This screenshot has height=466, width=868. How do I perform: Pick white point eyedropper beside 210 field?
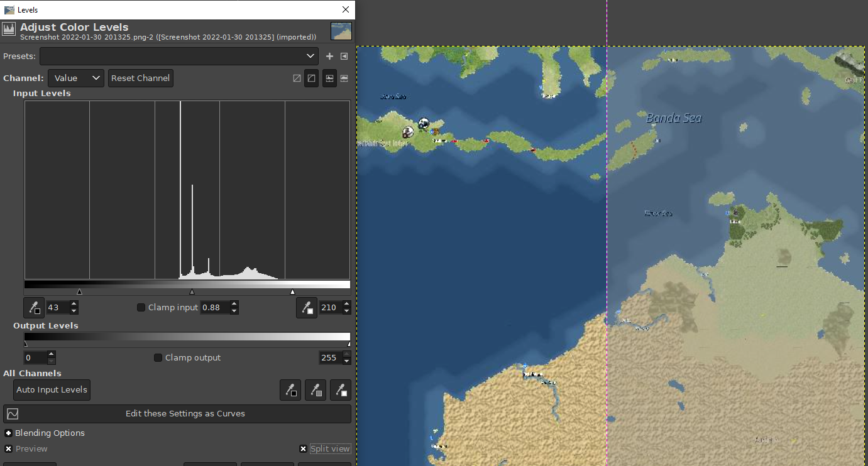(x=307, y=308)
